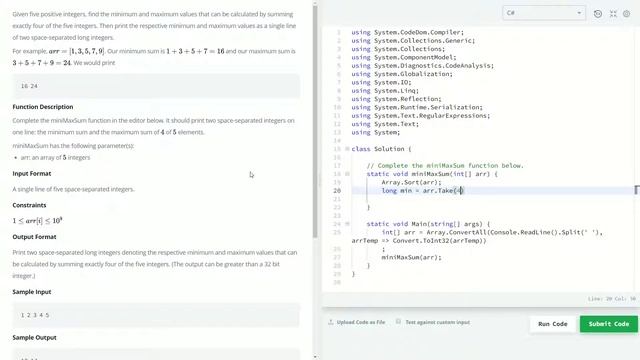The height and width of the screenshot is (360, 640).
Task: Click the 'Sample Input' heading
Action: click(x=32, y=292)
